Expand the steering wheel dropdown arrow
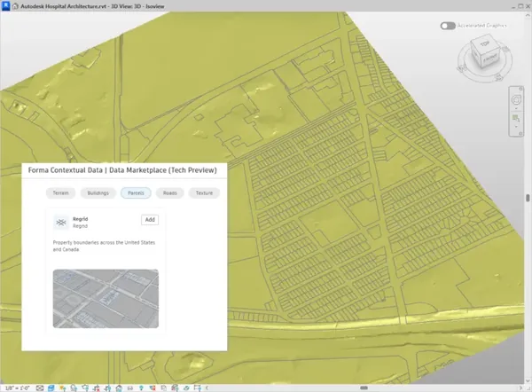This screenshot has height=392, width=532. point(516,108)
